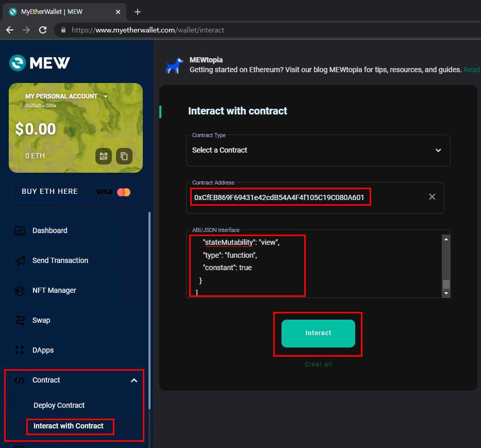This screenshot has width=481, height=448.
Task: Click the green Interact button
Action: 318,333
